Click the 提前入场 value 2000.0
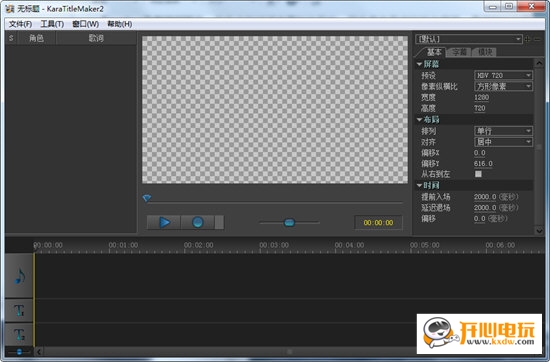This screenshot has height=362, width=550. pos(485,197)
